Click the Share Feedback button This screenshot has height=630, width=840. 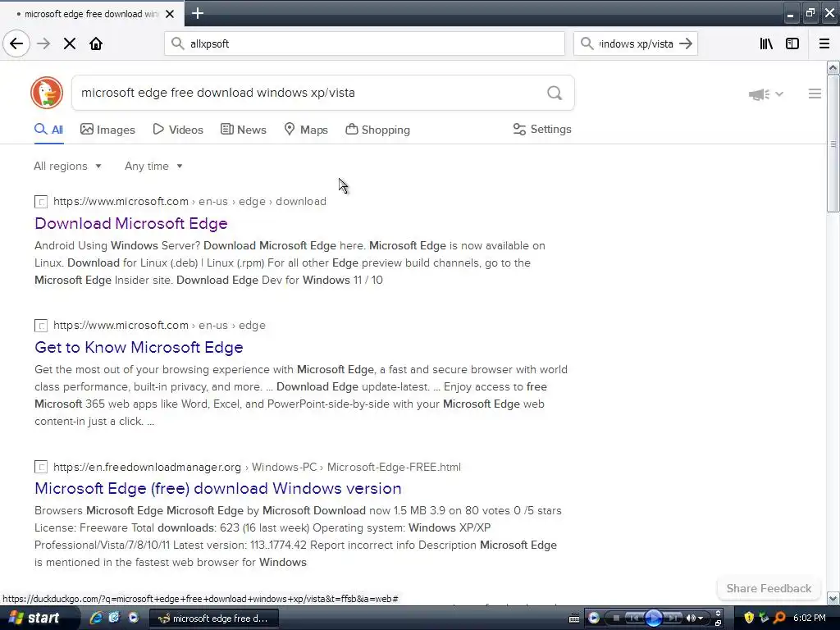pos(769,588)
